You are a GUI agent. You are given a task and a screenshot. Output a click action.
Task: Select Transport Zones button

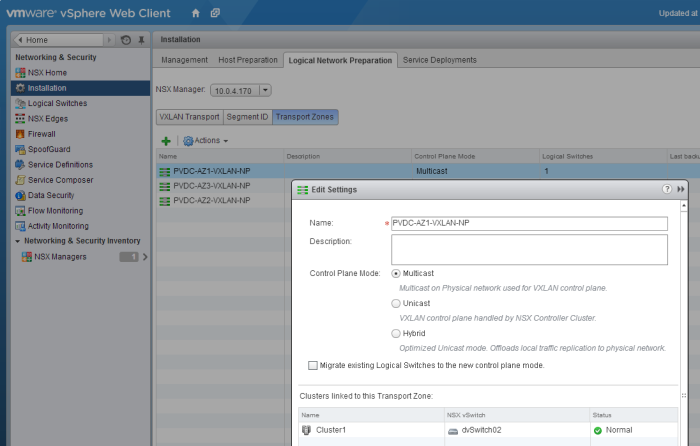click(x=305, y=117)
